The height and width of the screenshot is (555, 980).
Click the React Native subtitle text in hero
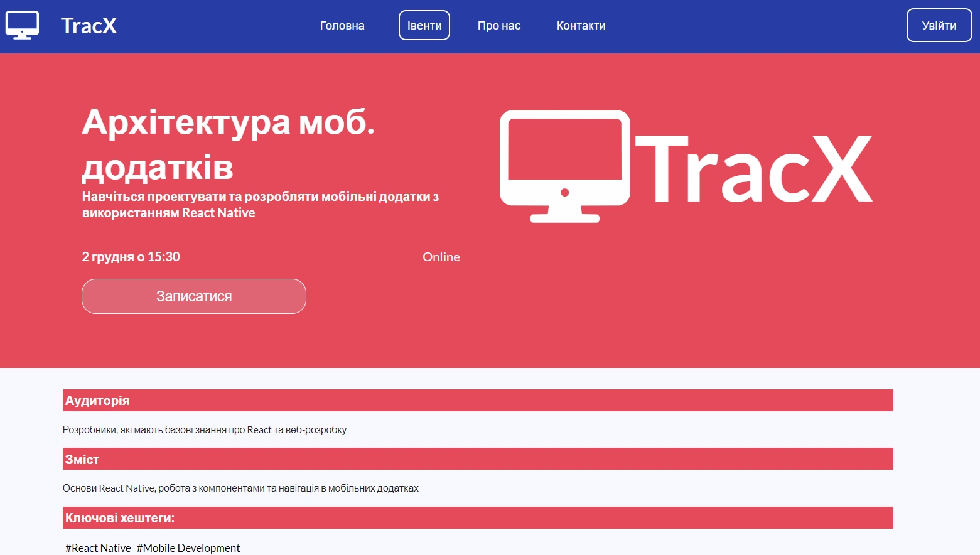tap(261, 204)
